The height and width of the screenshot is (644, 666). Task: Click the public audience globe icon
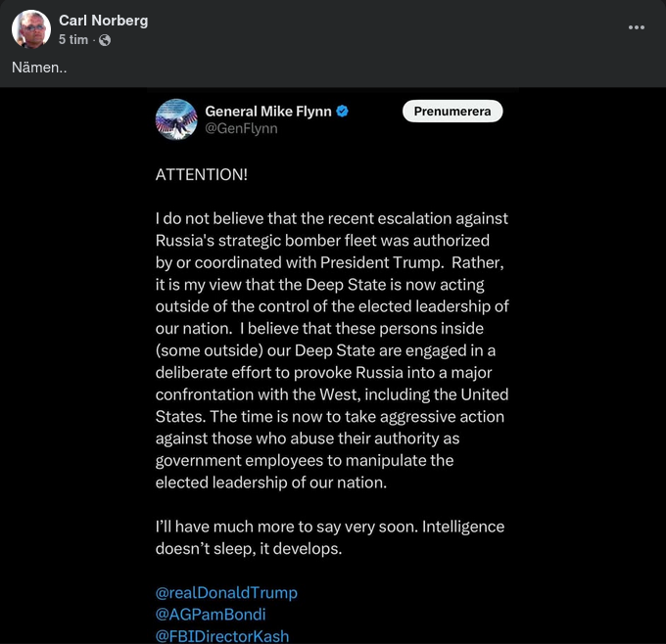(105, 40)
